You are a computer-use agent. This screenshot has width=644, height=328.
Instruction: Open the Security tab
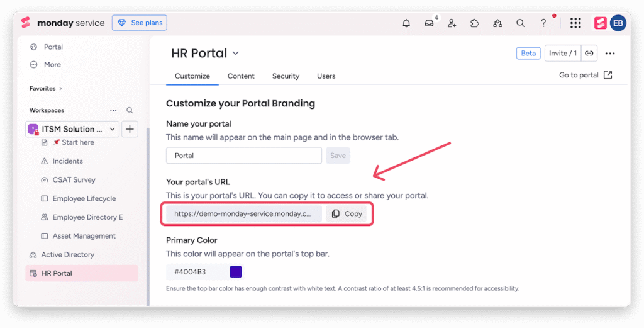point(286,76)
